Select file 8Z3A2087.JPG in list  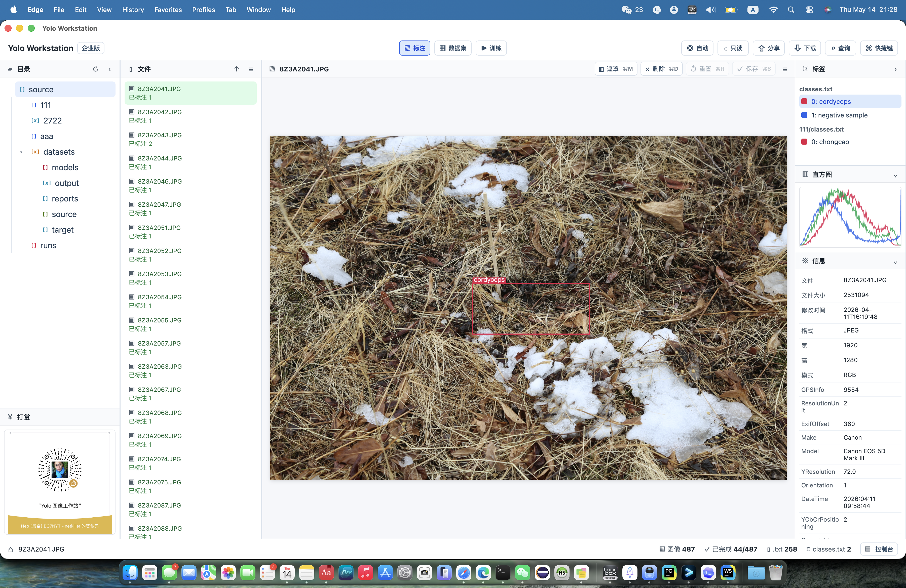pos(190,509)
